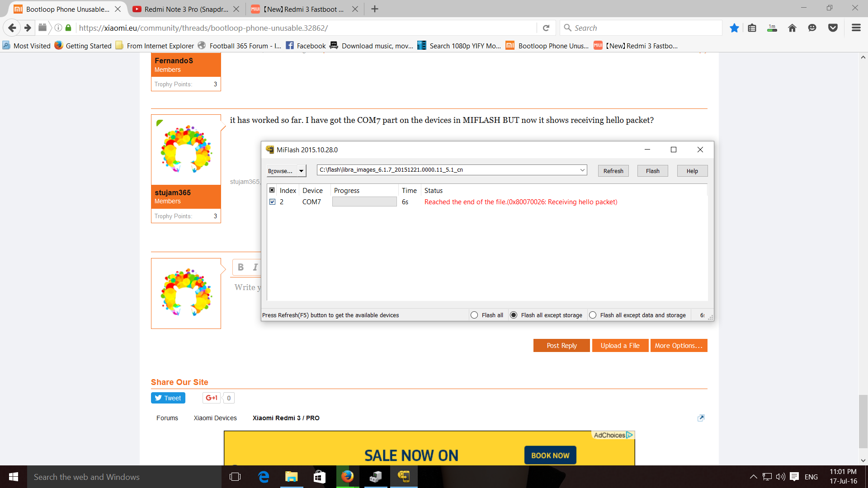Open the Action Center notifications icon
Viewport: 868px width, 488px height.
[794, 477]
